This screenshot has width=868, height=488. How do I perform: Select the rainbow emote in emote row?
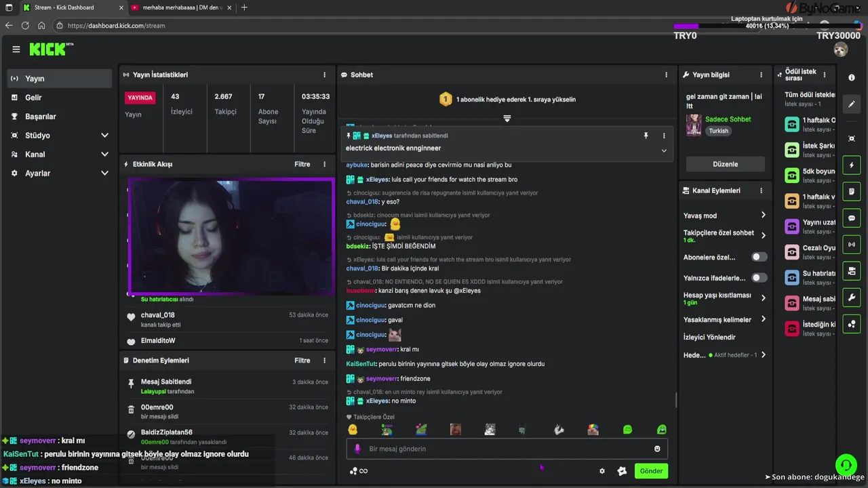click(x=593, y=430)
